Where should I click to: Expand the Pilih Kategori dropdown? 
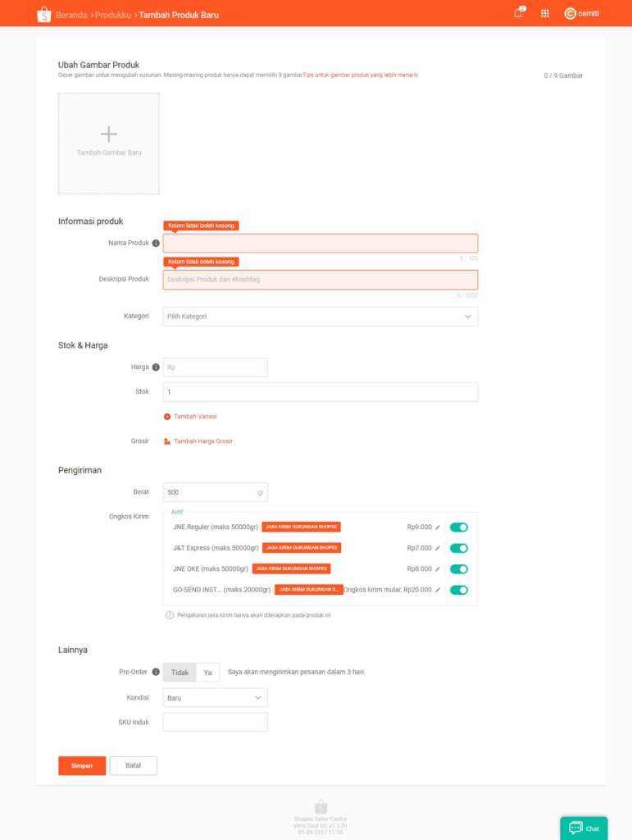click(320, 317)
